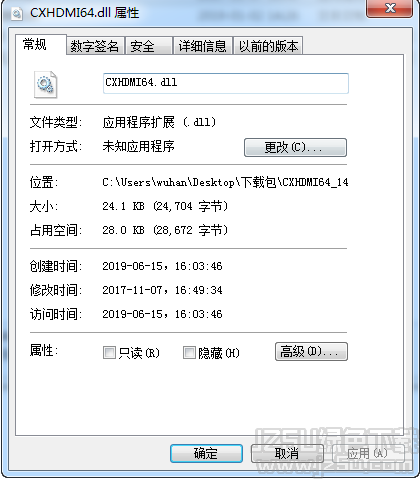Open the 高级(D)... attributes button
The image size is (420, 479).
(x=311, y=352)
